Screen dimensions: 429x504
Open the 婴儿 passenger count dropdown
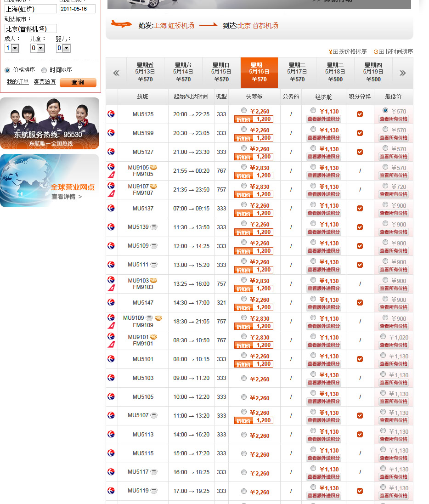pyautogui.click(x=66, y=48)
